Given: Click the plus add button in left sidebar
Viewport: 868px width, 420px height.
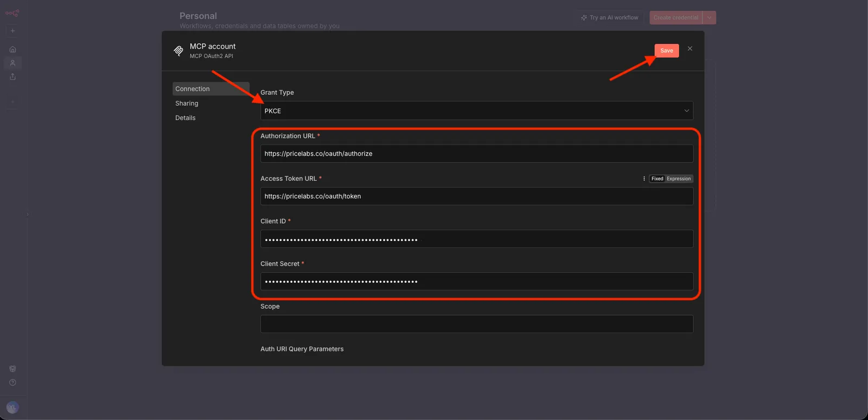Looking at the screenshot, I should 12,31.
